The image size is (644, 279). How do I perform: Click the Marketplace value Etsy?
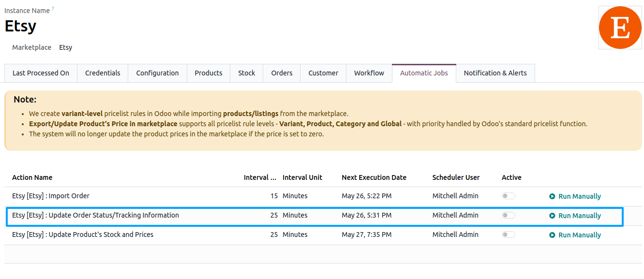point(66,47)
